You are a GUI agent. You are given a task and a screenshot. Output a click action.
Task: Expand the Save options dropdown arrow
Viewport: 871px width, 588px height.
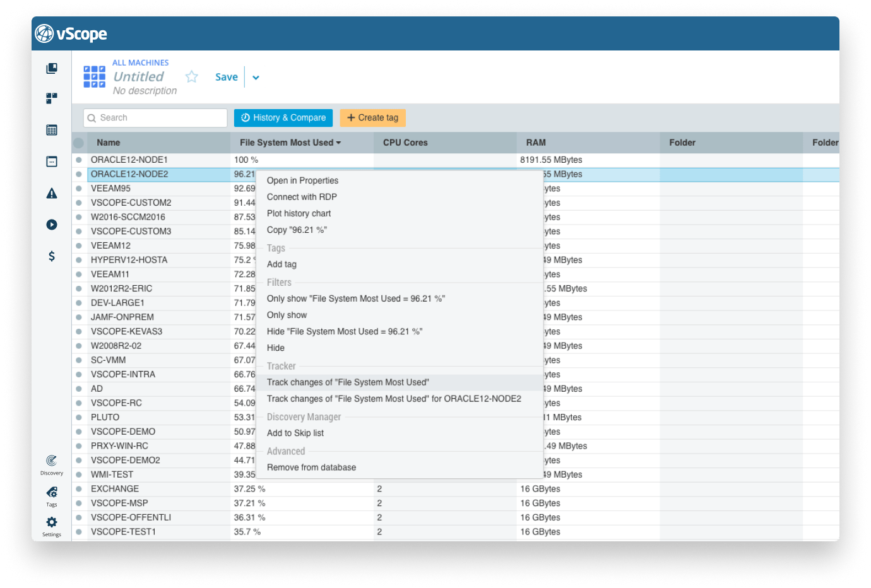(x=256, y=78)
